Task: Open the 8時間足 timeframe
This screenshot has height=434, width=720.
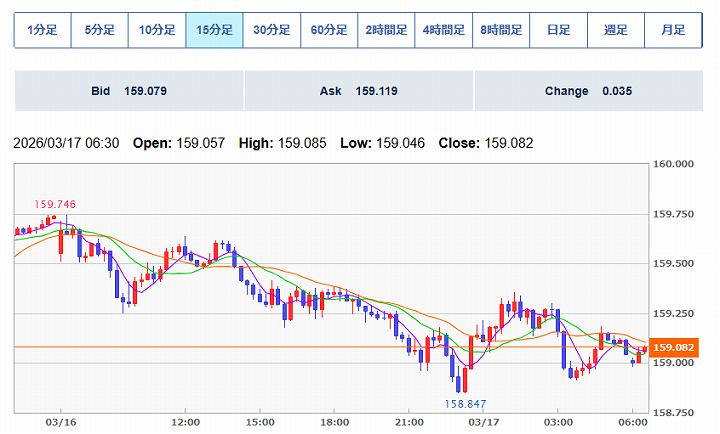Action: point(501,30)
